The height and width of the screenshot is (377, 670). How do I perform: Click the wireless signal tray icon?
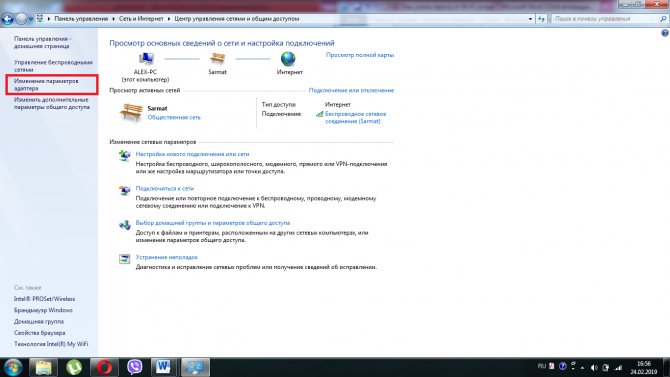[618, 368]
